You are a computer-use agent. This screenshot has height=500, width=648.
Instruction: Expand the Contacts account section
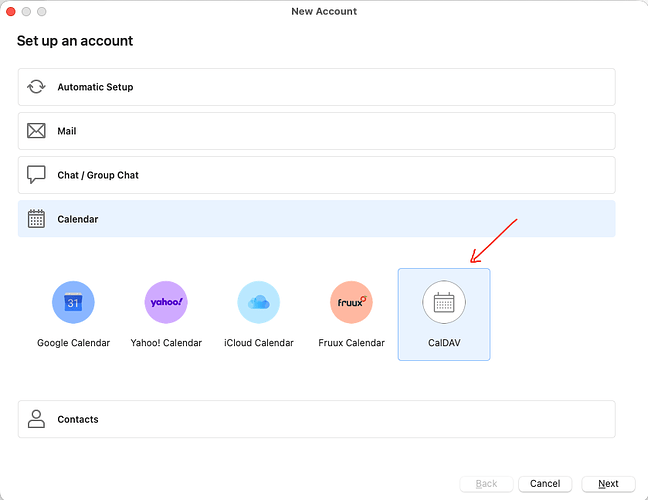(317, 419)
